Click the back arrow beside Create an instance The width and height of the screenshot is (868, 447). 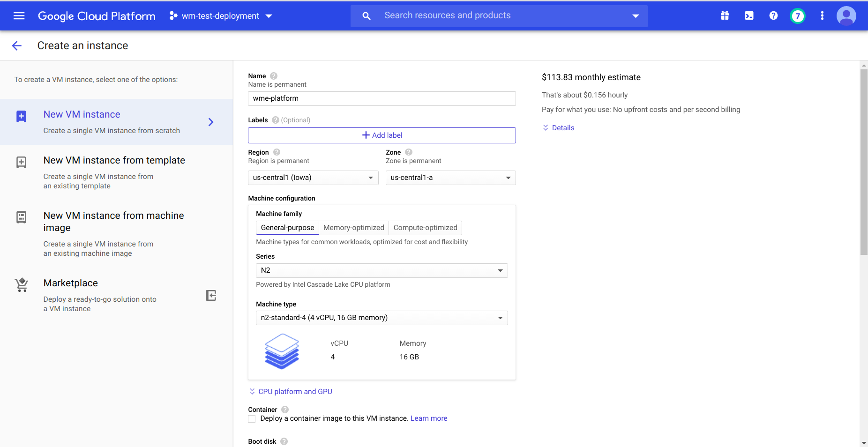(17, 45)
